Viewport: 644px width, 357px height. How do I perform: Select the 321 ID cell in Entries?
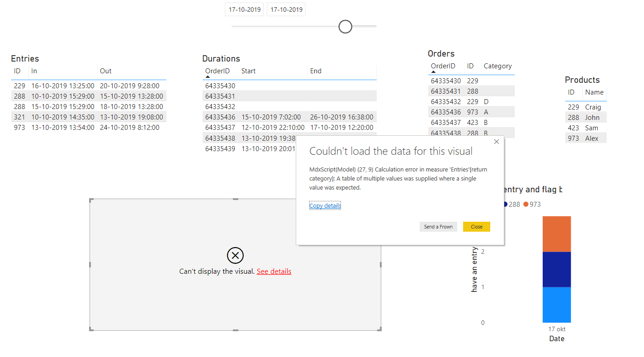pyautogui.click(x=19, y=117)
